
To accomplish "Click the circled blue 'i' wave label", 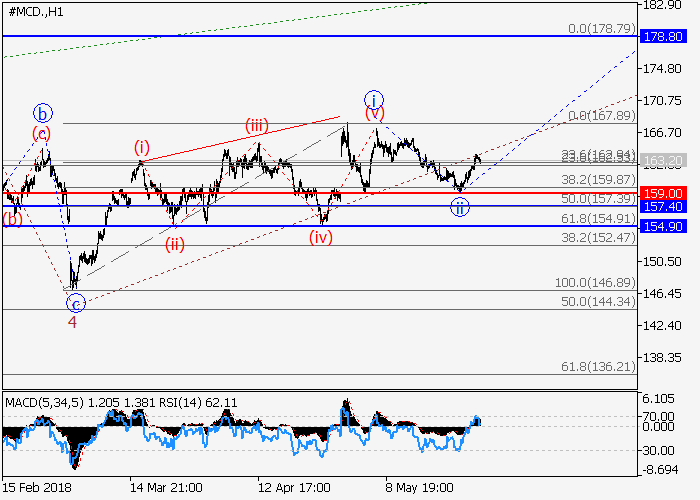I will click(x=373, y=98).
